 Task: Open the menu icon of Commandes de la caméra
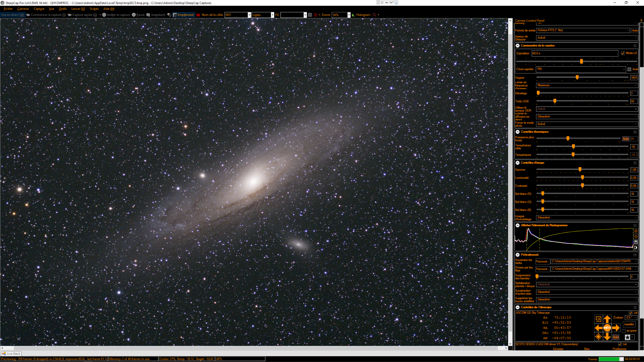point(635,46)
